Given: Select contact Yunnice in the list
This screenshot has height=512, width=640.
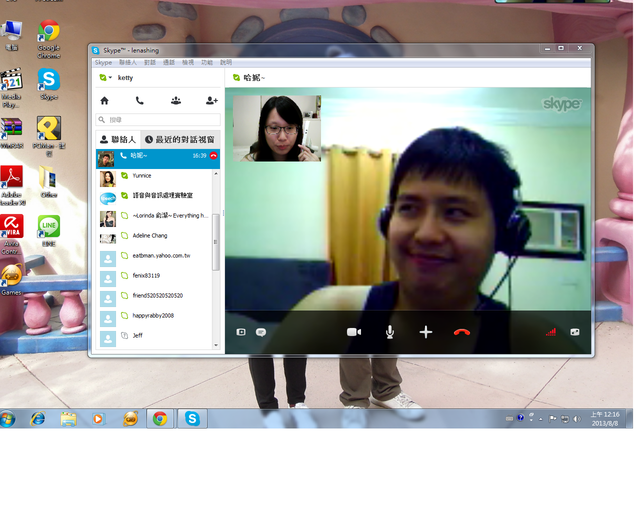Looking at the screenshot, I should point(154,179).
